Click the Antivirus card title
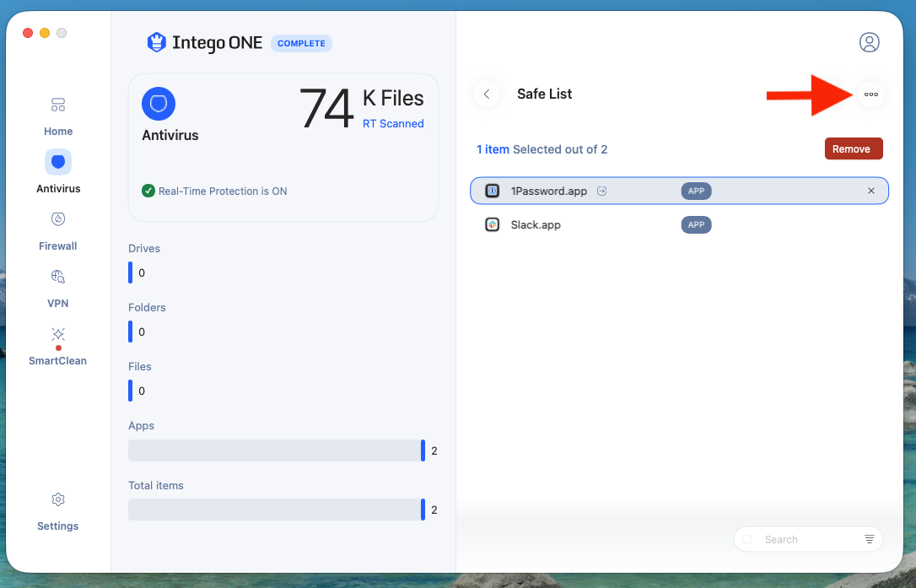This screenshot has width=916, height=588. [x=170, y=135]
